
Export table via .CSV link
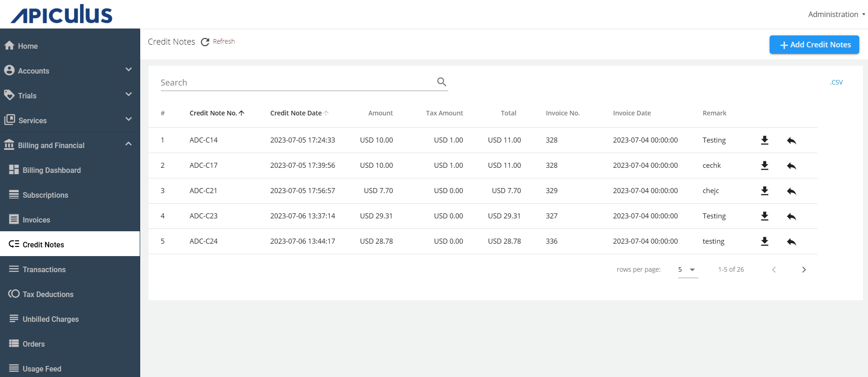coord(836,82)
